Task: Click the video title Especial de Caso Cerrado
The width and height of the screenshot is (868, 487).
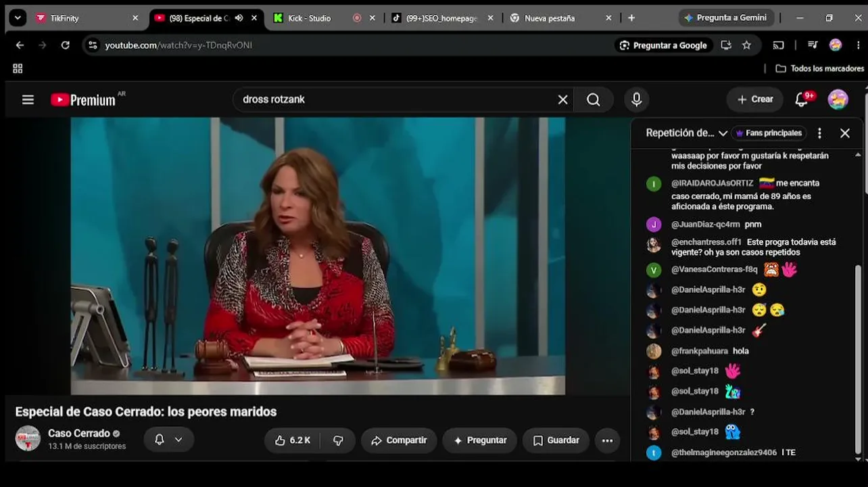Action: [146, 412]
